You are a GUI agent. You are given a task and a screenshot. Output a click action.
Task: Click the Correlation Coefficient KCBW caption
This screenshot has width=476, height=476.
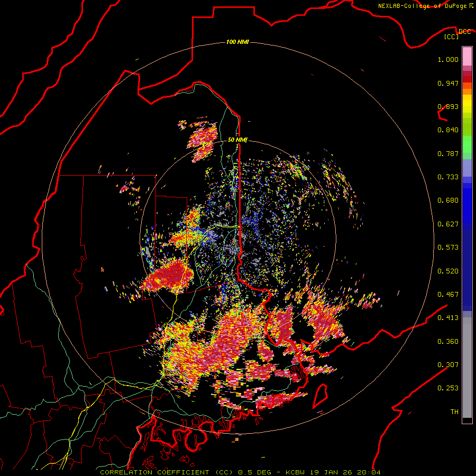pyautogui.click(x=240, y=472)
